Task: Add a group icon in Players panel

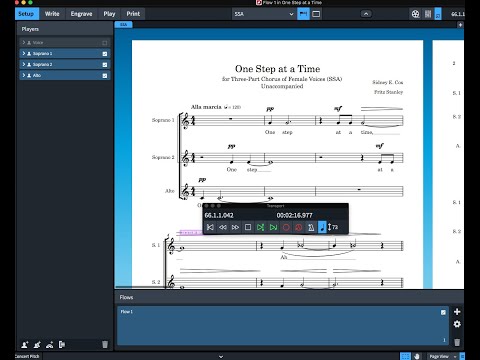Action: coord(62,345)
